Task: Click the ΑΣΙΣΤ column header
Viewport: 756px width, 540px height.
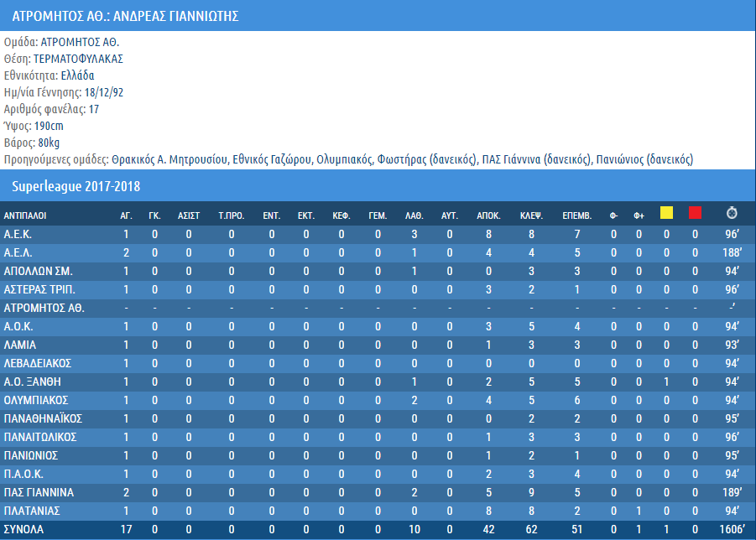Action: [189, 215]
